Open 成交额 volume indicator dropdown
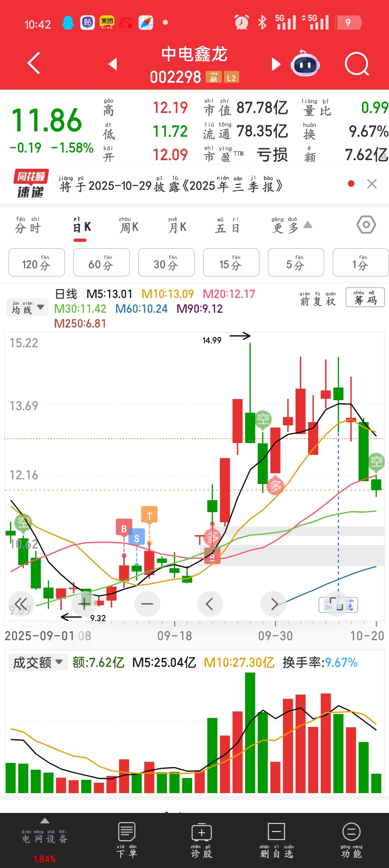Viewport: 389px width, 868px height. pos(38,662)
